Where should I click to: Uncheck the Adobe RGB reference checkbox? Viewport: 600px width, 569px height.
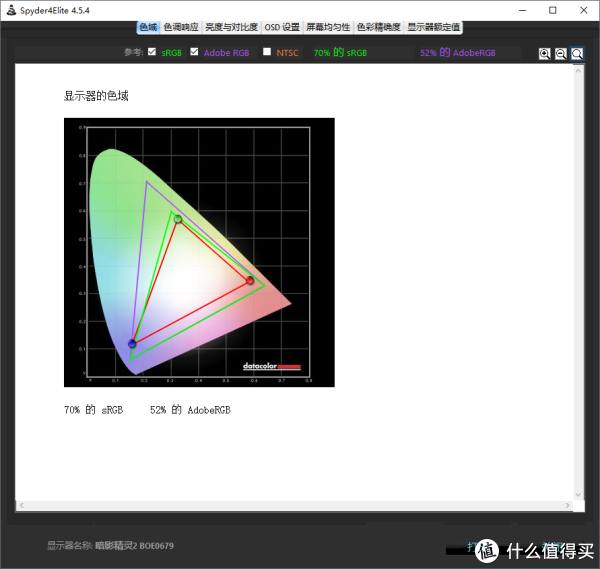[x=194, y=52]
